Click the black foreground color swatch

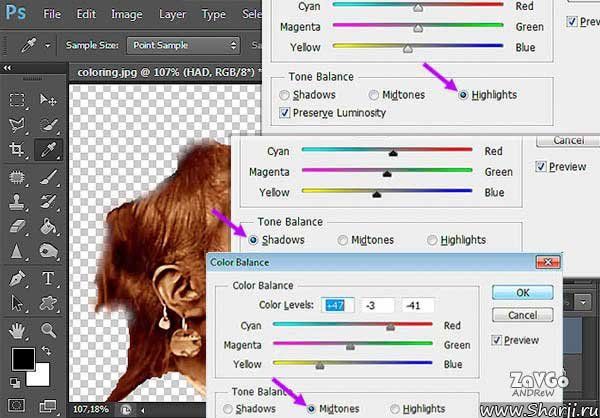click(x=22, y=359)
